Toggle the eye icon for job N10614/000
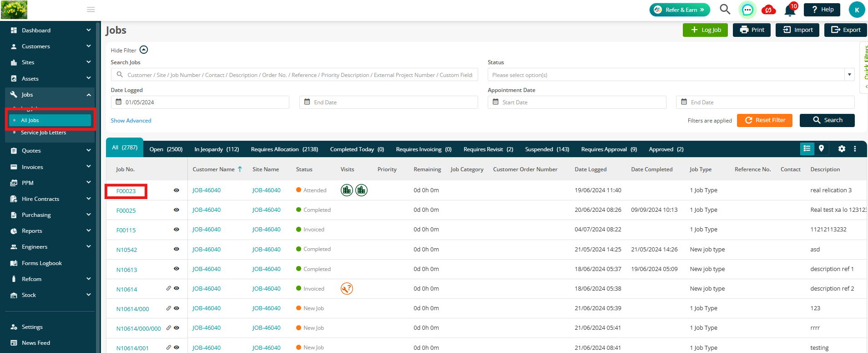The height and width of the screenshot is (353, 868). click(x=177, y=308)
